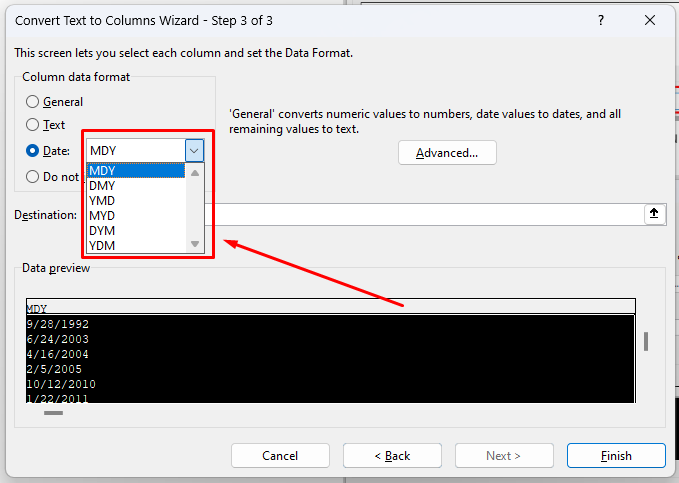679x483 pixels.
Task: Pick MYD in the date format list
Action: click(x=136, y=215)
